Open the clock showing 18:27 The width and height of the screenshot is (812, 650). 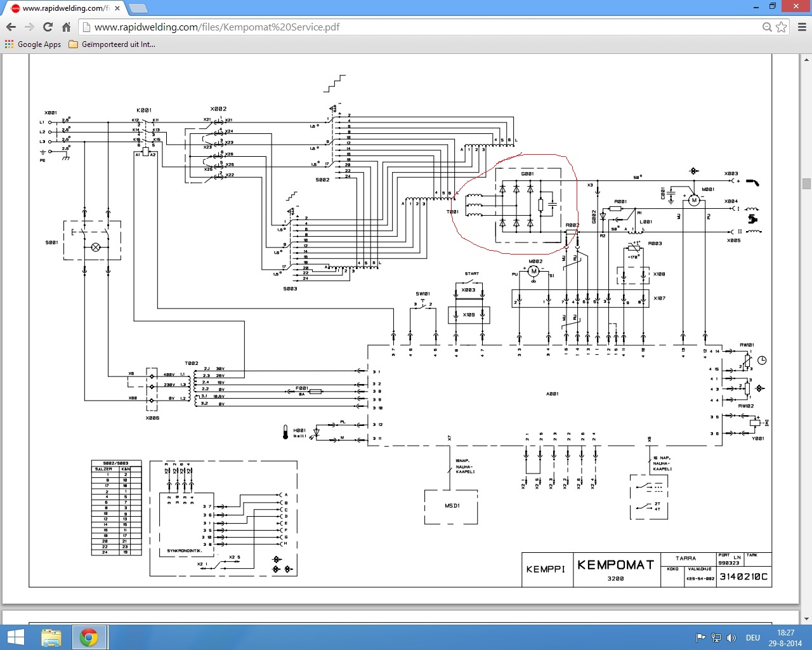point(785,637)
